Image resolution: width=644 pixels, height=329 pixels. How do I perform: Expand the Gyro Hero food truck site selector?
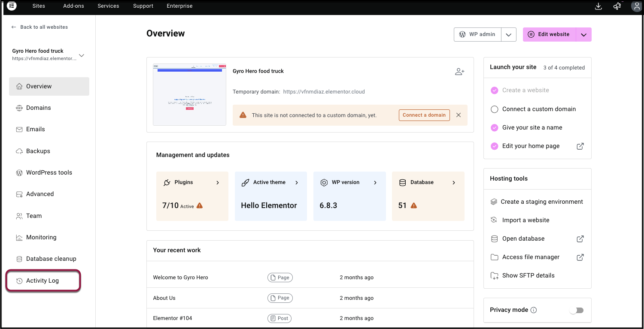click(x=82, y=55)
